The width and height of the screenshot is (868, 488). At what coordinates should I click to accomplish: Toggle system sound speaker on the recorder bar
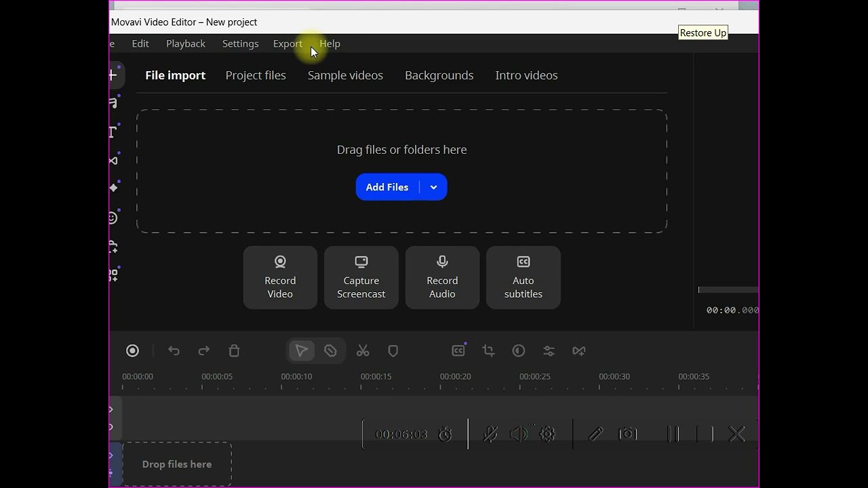519,434
